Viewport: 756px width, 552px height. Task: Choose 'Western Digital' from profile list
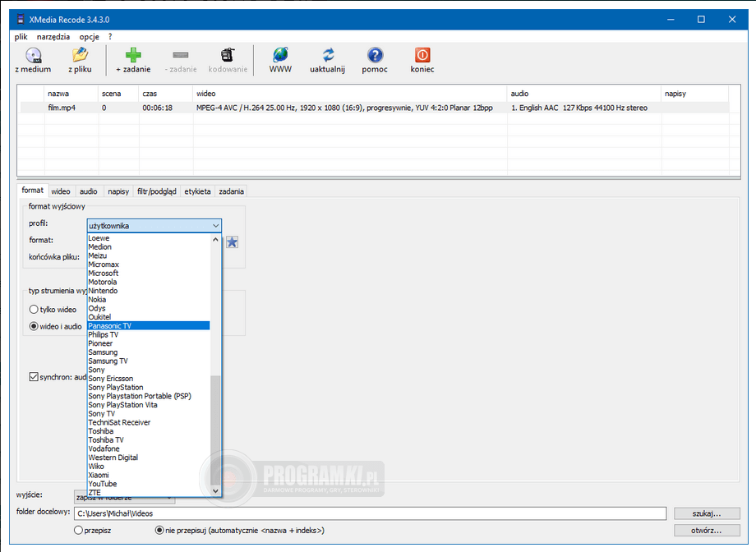[149, 458]
